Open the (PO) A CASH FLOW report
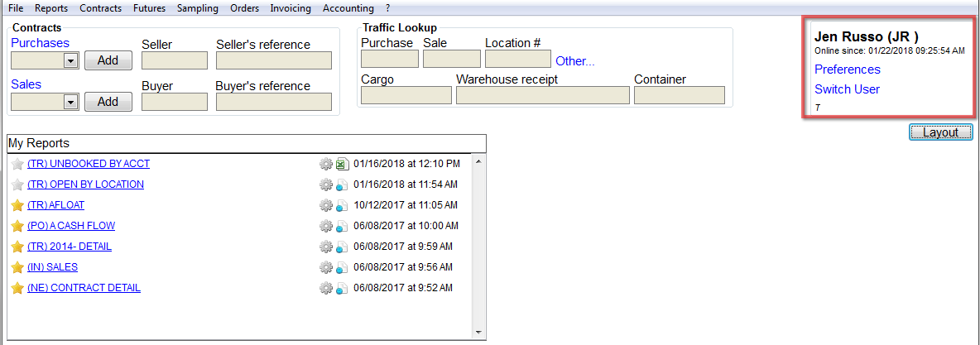Viewport: 980px width, 345px height. [x=71, y=226]
